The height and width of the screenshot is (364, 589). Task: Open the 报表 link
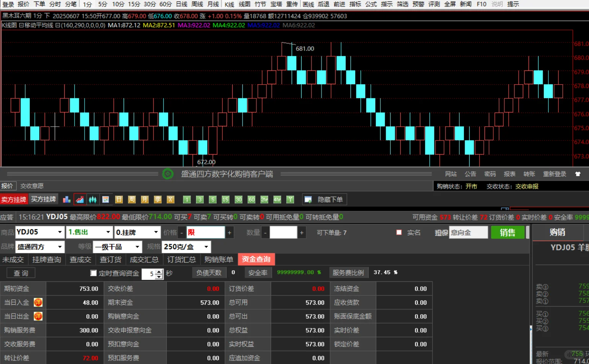click(x=510, y=174)
